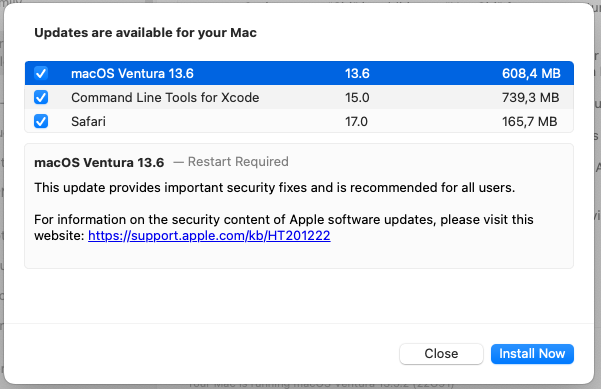
Task: Click the 15.0 version of Xcode tools
Action: point(357,97)
